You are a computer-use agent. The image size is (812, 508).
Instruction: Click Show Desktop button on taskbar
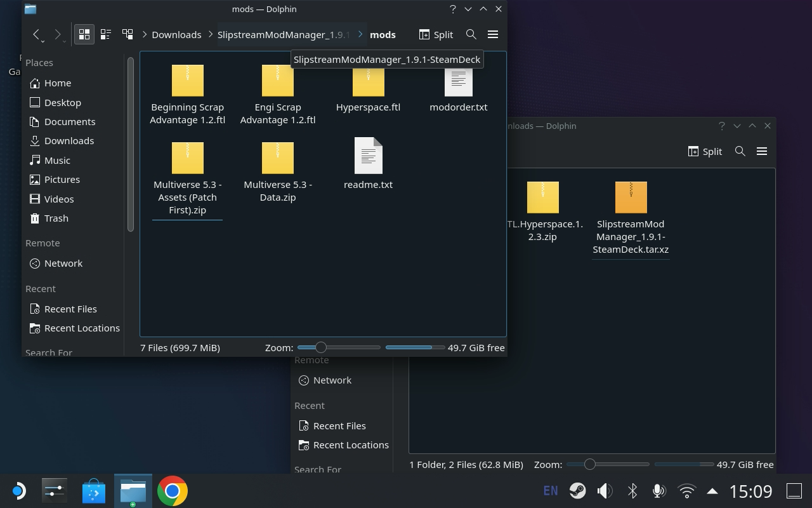(x=794, y=491)
